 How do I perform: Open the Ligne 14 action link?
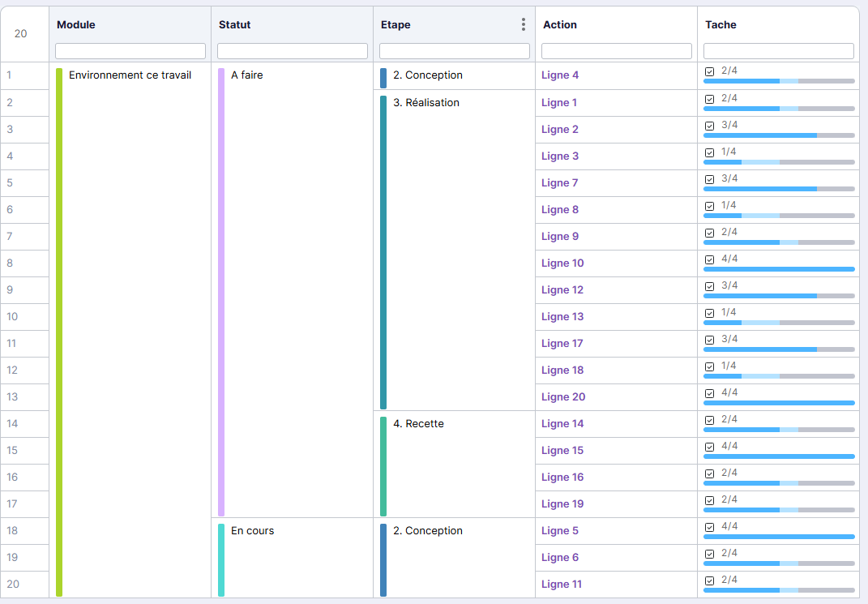click(562, 424)
